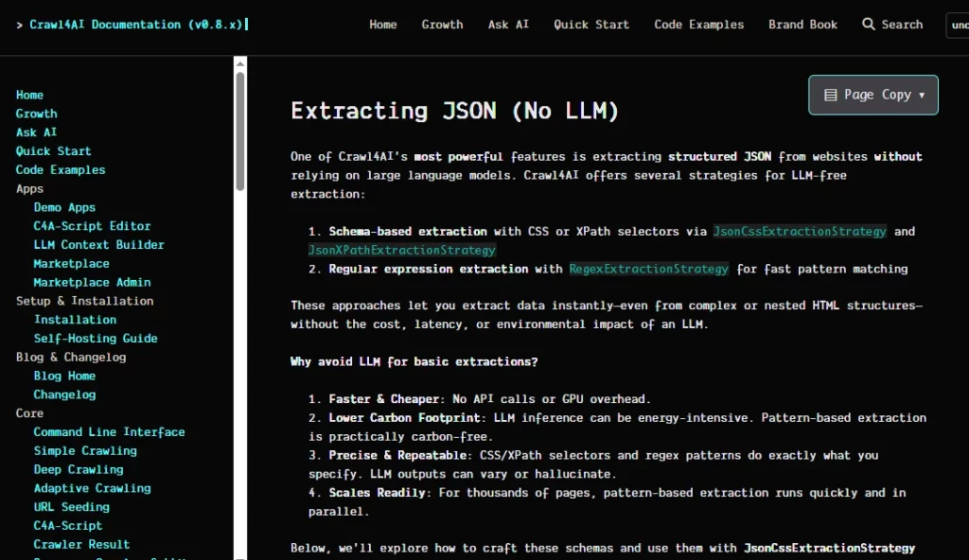Open the Page Copy dropdown arrow
The height and width of the screenshot is (560, 969).
tap(922, 96)
